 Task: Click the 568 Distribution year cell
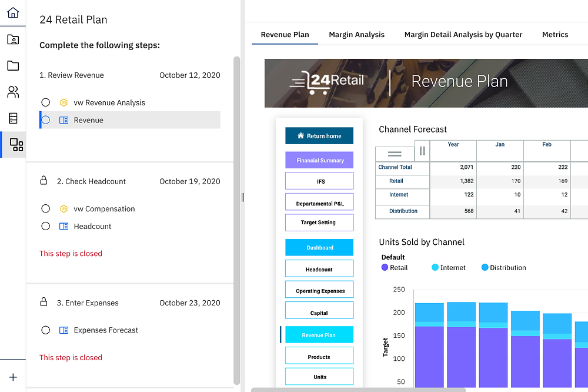pyautogui.click(x=453, y=211)
